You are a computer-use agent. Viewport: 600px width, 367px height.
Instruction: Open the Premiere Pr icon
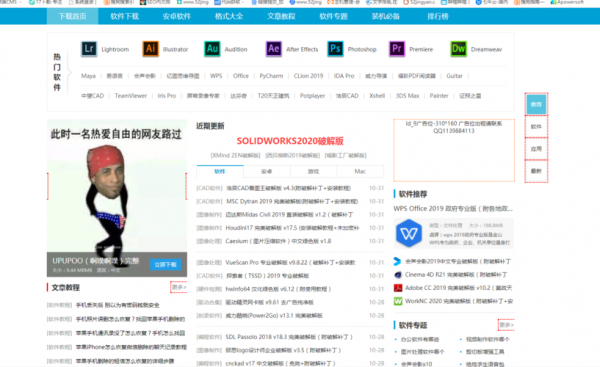click(x=397, y=49)
